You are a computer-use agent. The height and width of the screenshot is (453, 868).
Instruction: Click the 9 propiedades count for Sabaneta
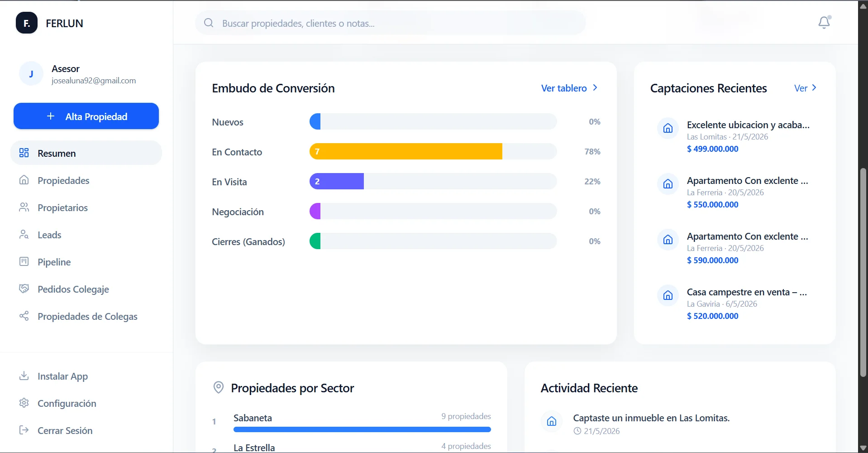point(466,416)
